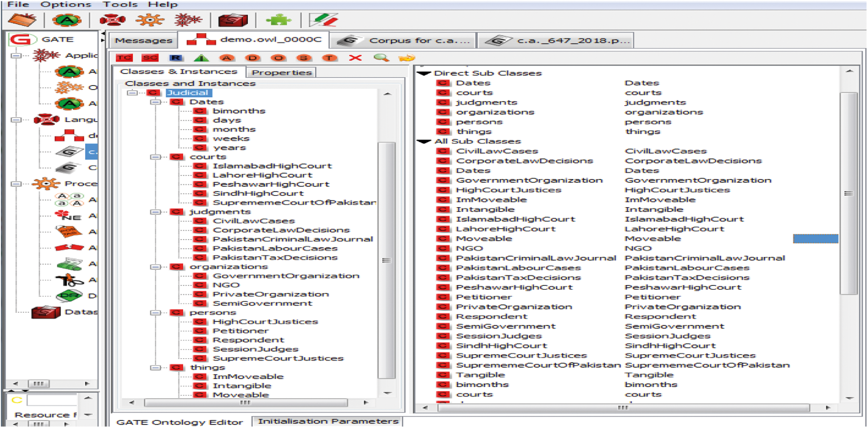The width and height of the screenshot is (868, 428).
Task: Click the SC subclass toolbar icon
Action: 150,58
